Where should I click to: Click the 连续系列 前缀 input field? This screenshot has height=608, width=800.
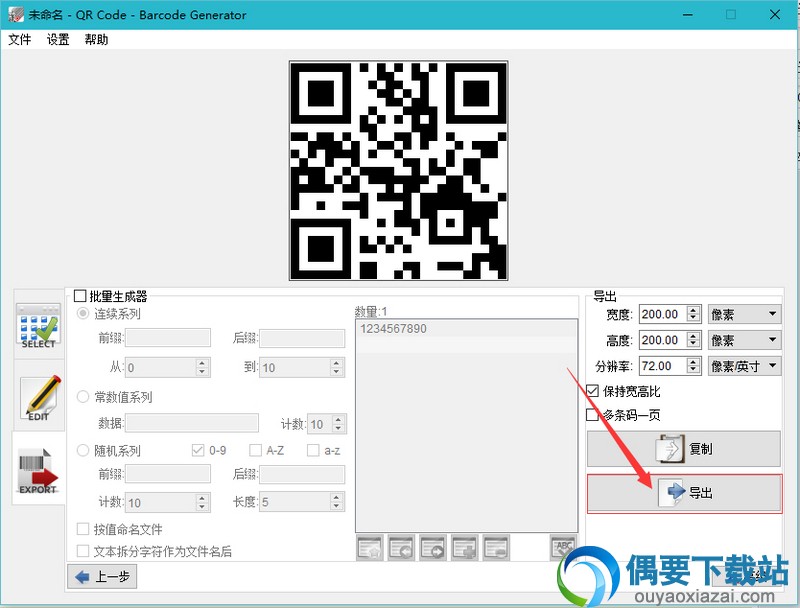(x=168, y=338)
